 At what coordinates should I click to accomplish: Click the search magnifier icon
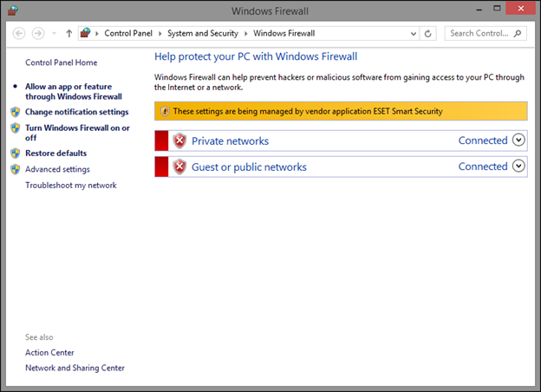coord(518,34)
